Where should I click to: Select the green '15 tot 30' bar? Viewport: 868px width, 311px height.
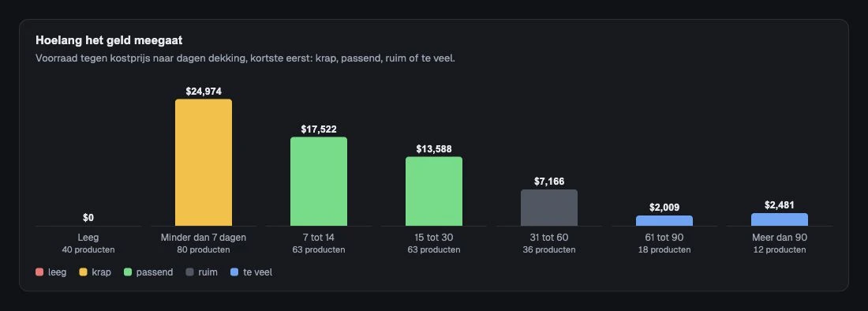[x=434, y=192]
